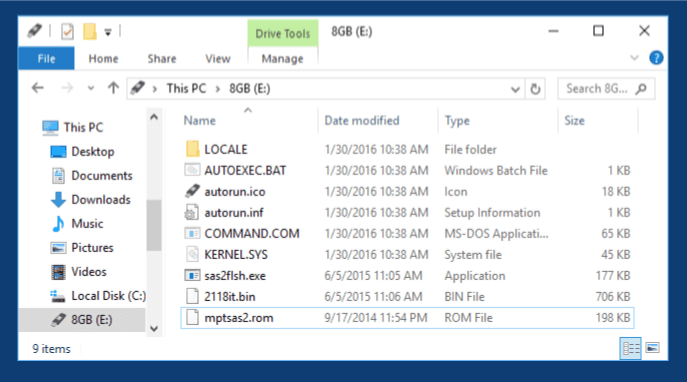
Task: Switch to large icons view in the status bar
Action: click(x=652, y=348)
